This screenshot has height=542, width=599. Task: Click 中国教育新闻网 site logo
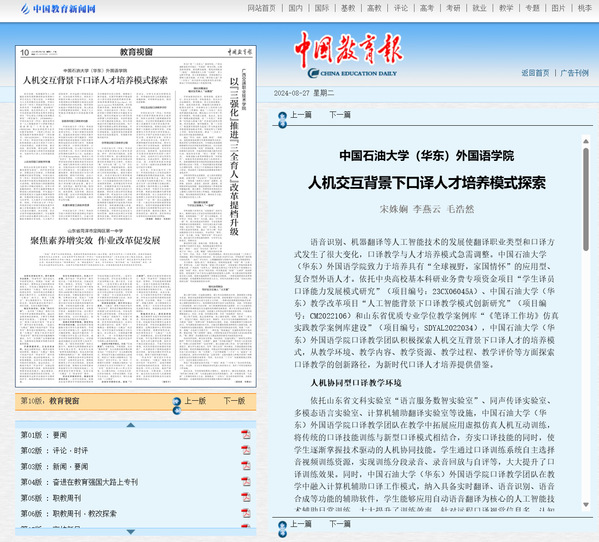(58, 8)
